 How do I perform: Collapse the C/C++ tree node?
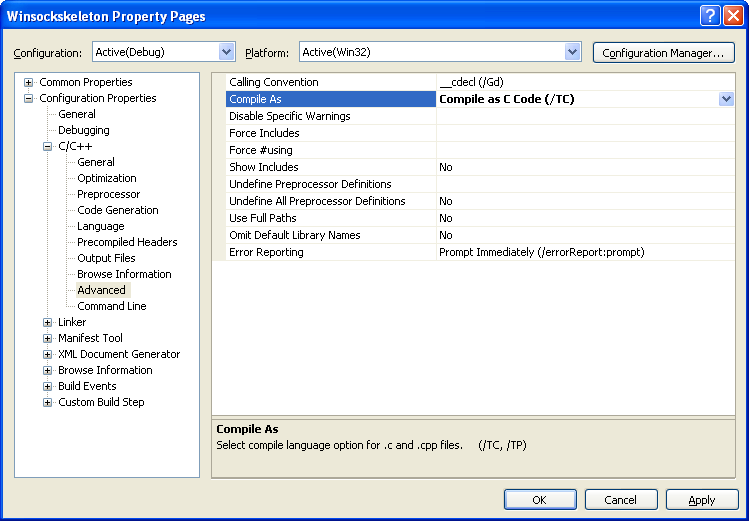click(47, 147)
